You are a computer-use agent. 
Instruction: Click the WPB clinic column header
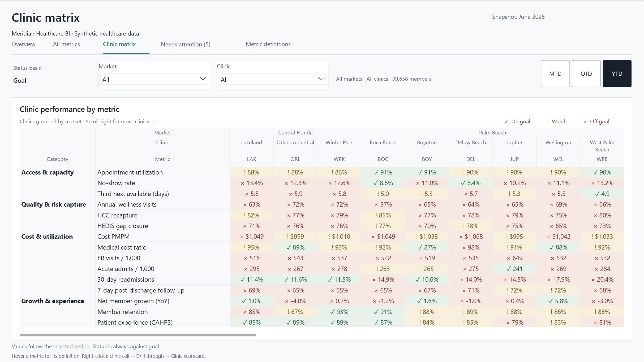pos(602,159)
